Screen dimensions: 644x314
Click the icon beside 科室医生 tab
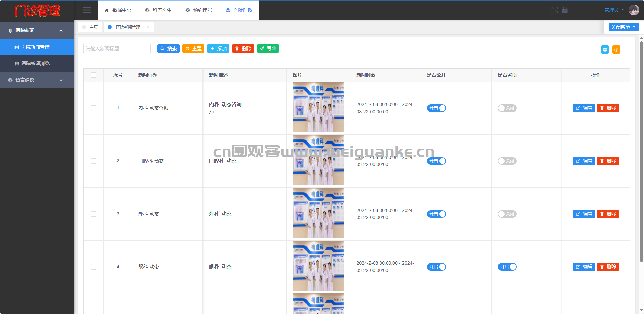pyautogui.click(x=147, y=10)
